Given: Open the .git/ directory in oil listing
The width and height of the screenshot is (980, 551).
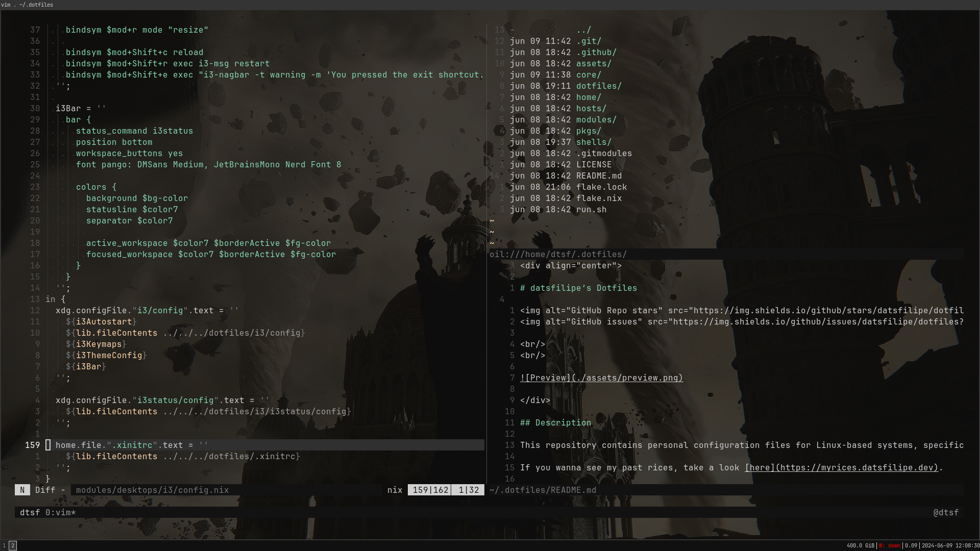Looking at the screenshot, I should (589, 41).
